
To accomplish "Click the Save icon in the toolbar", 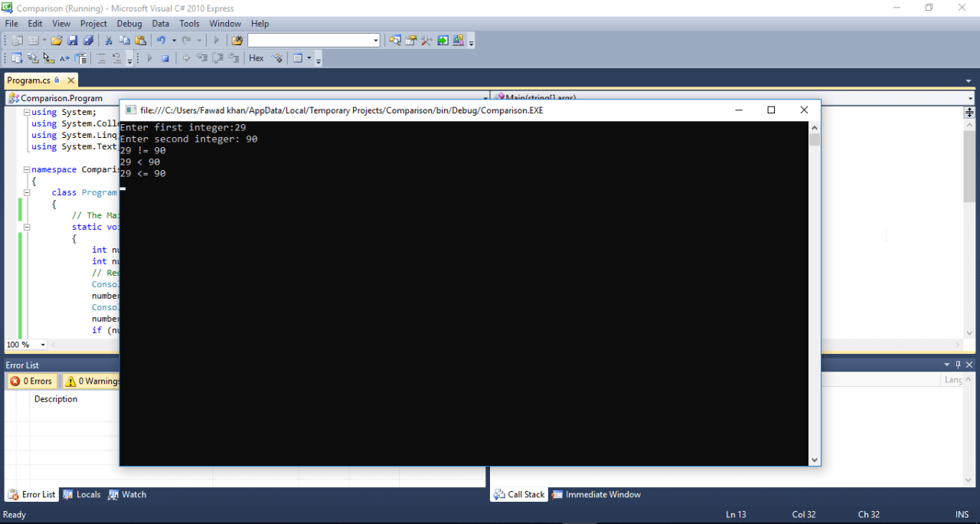I will click(x=73, y=40).
